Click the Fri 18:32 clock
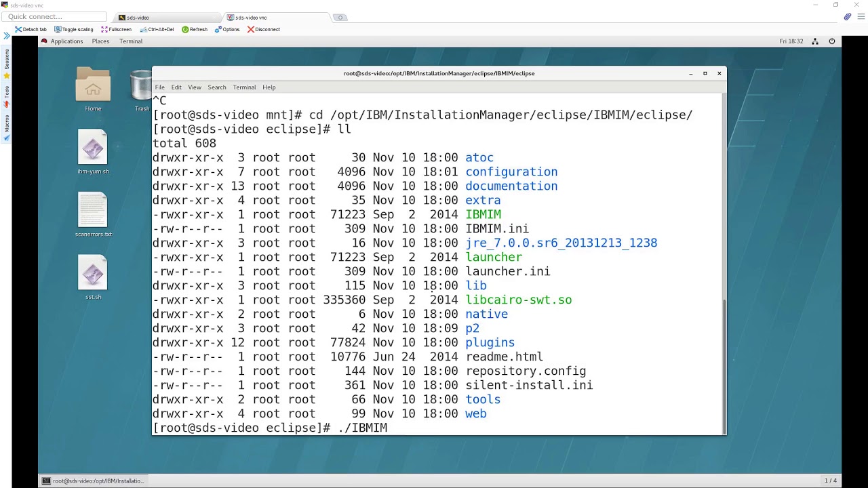This screenshot has width=868, height=488. pyautogui.click(x=791, y=41)
